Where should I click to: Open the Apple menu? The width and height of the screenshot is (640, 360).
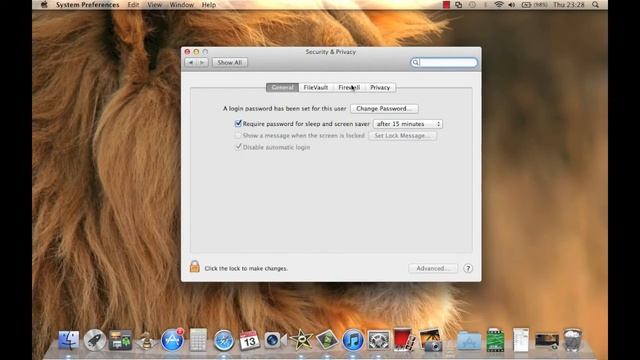[44, 5]
